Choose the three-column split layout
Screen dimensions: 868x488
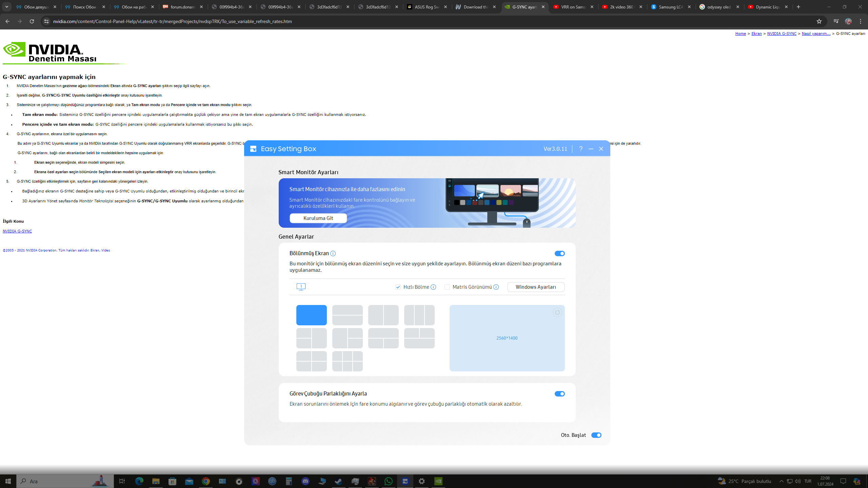[419, 315]
